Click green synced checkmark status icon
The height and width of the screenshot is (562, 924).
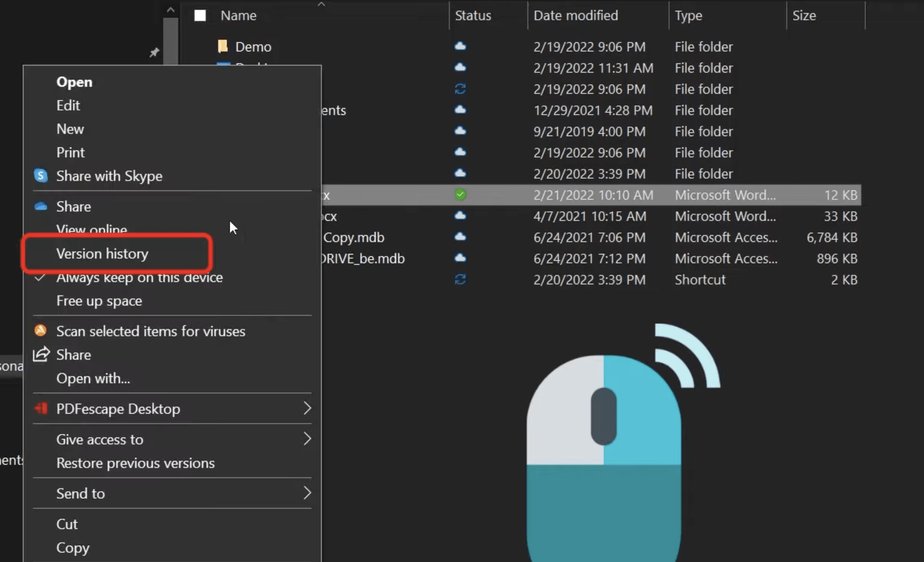[460, 194]
